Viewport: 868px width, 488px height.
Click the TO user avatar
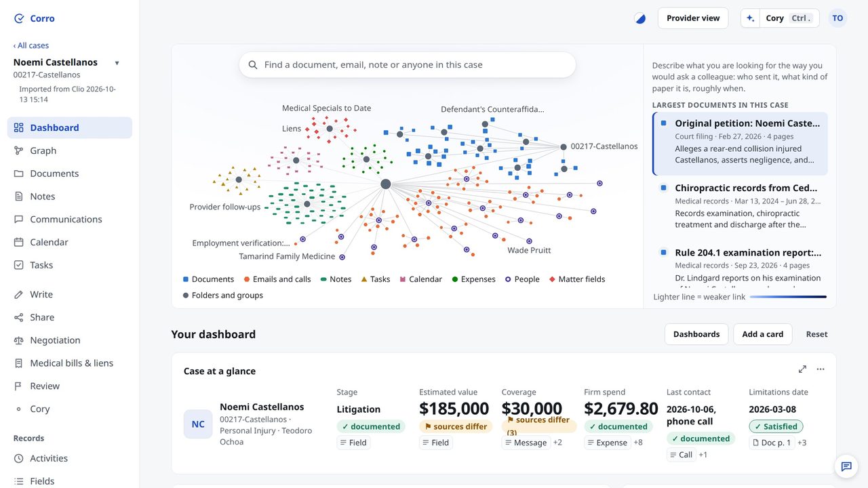838,18
